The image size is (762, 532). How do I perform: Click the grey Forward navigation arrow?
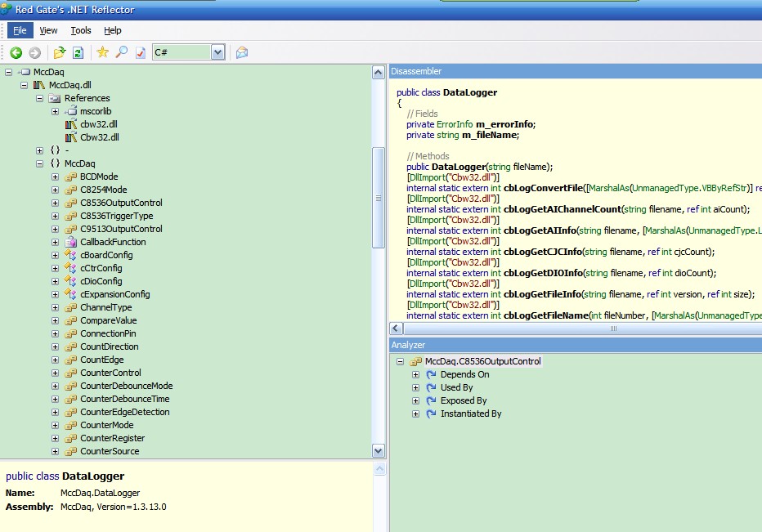(34, 52)
